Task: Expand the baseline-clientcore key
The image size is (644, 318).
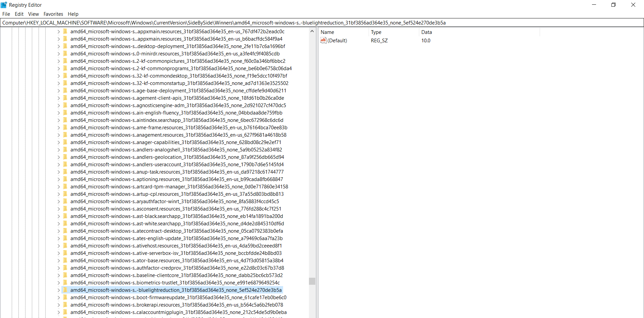Action: pyautogui.click(x=59, y=275)
